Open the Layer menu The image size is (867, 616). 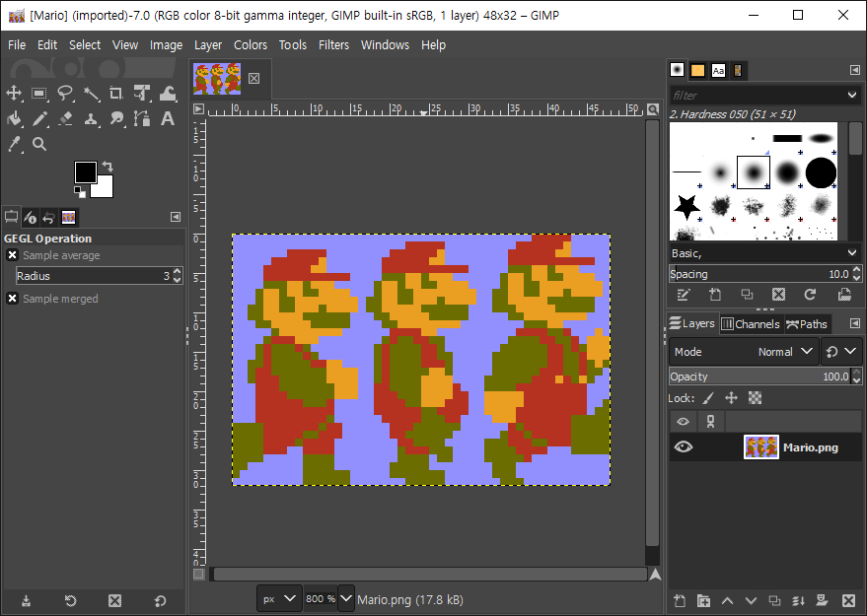click(x=208, y=44)
